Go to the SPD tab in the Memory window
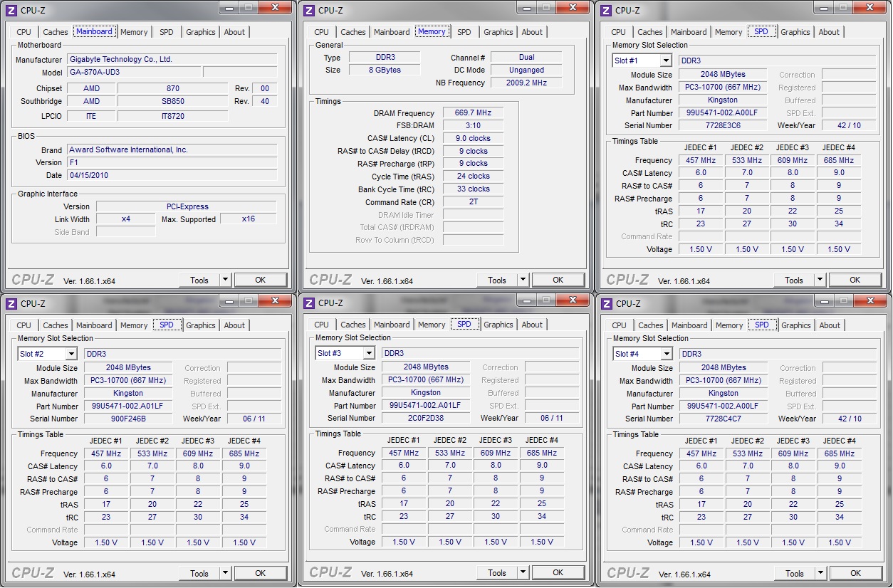This screenshot has height=588, width=893. pos(464,32)
